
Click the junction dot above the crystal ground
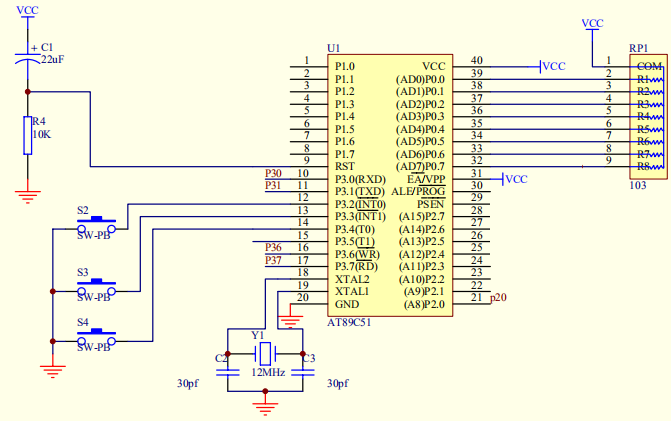(x=265, y=391)
